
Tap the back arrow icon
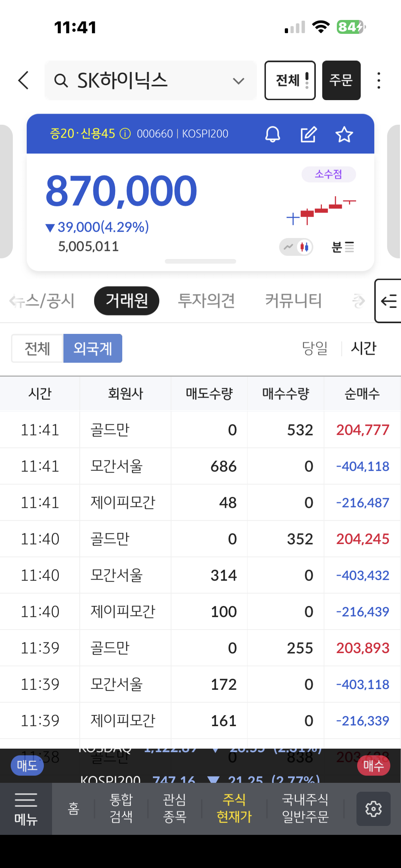click(24, 80)
